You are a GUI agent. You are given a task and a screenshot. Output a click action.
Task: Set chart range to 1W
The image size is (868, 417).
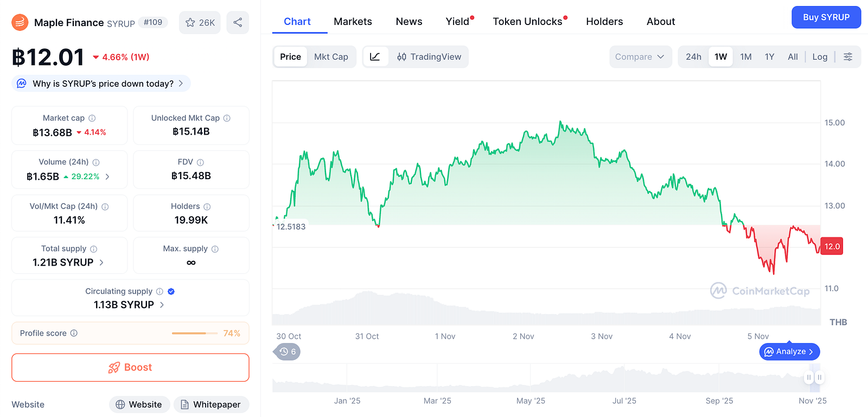pos(720,56)
